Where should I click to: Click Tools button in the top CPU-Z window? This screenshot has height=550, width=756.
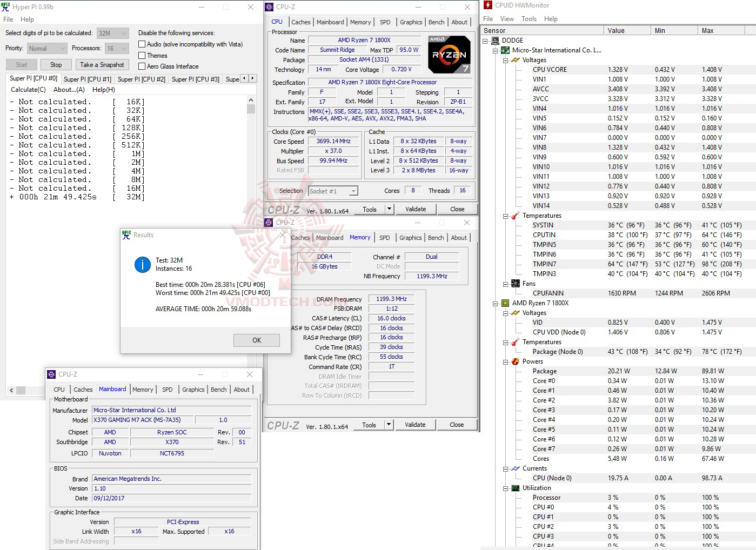[x=370, y=209]
